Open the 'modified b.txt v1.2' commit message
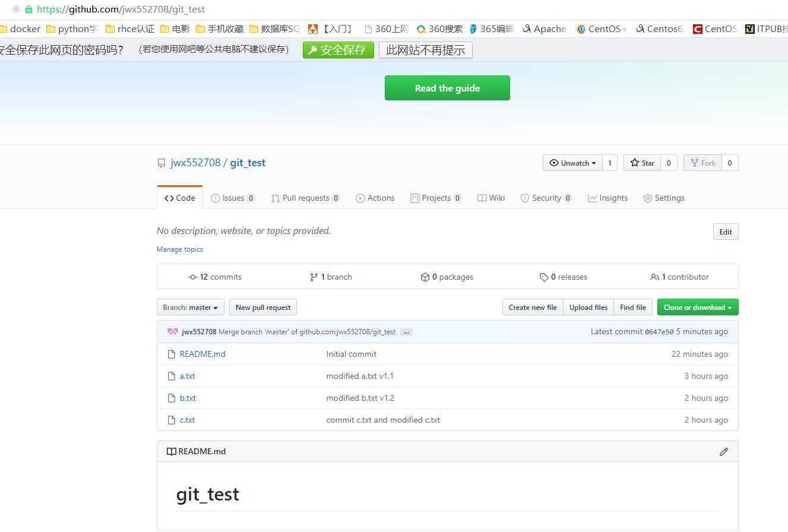Viewport: 788px width, 532px height. coord(360,398)
